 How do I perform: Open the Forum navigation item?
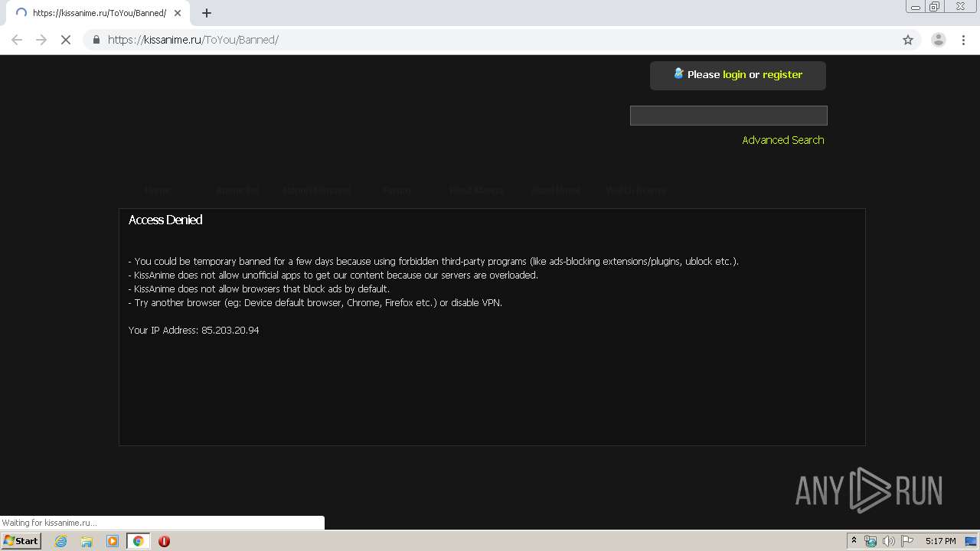click(397, 191)
